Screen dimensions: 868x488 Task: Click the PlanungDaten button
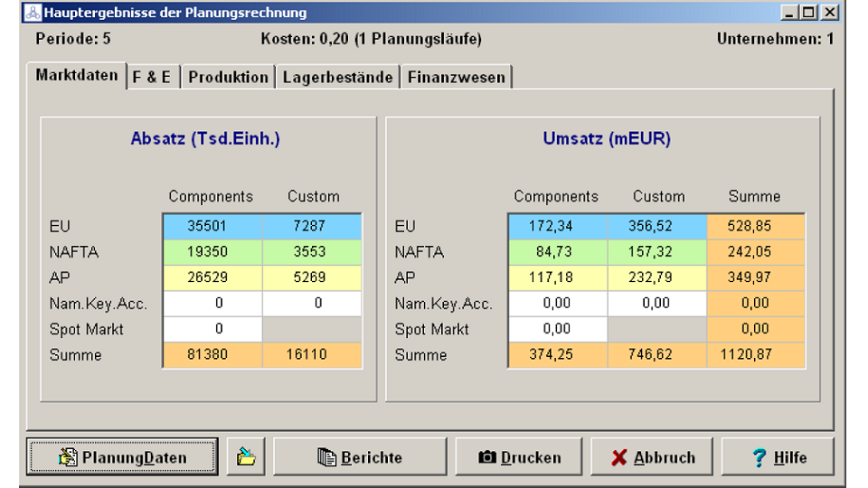[x=122, y=457]
